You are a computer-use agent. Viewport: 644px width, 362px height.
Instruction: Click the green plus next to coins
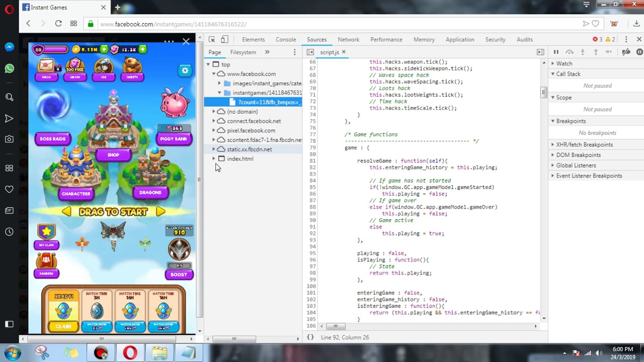(x=104, y=49)
